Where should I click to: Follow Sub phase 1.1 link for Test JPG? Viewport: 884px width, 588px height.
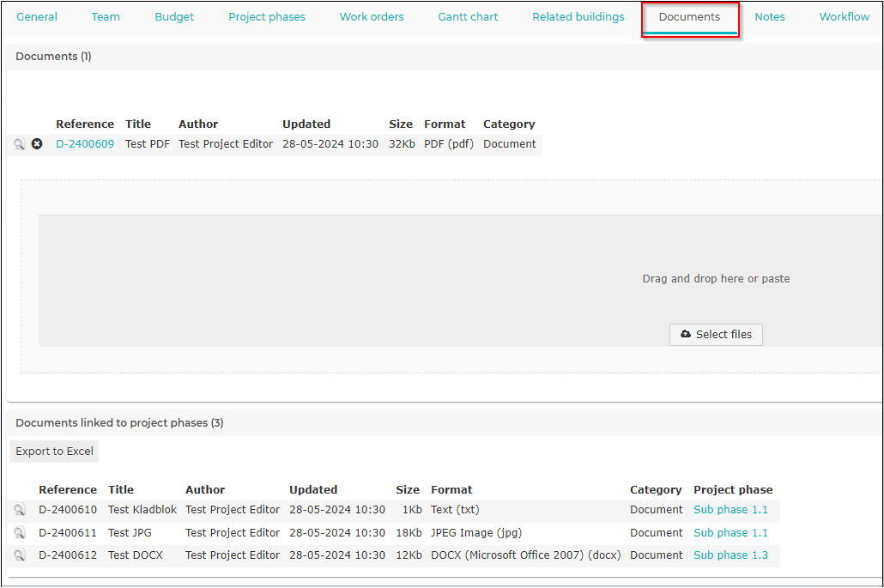click(730, 533)
